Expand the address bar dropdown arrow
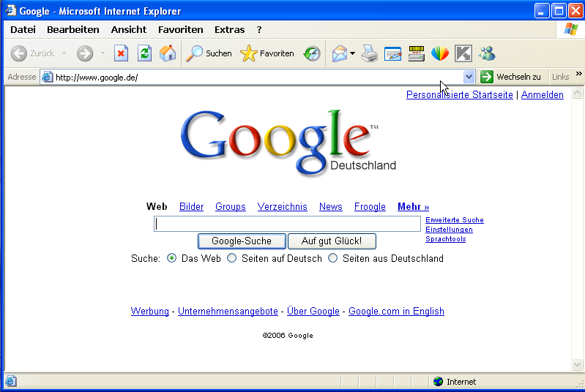Screen dimensions: 585x392 469,77
